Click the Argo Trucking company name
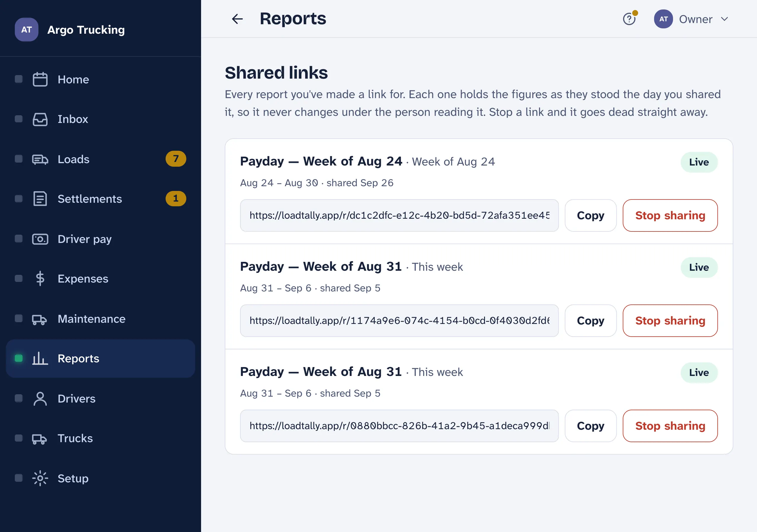Screen dimensions: 757x532 tap(86, 30)
